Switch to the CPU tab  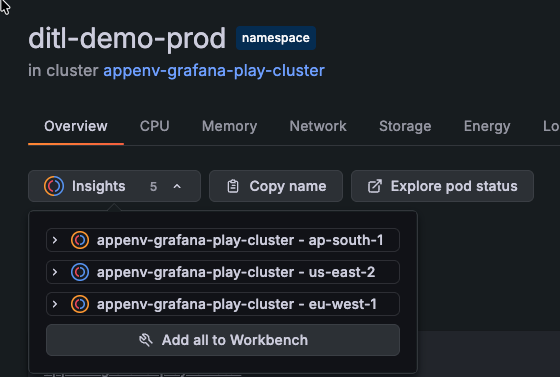point(154,126)
